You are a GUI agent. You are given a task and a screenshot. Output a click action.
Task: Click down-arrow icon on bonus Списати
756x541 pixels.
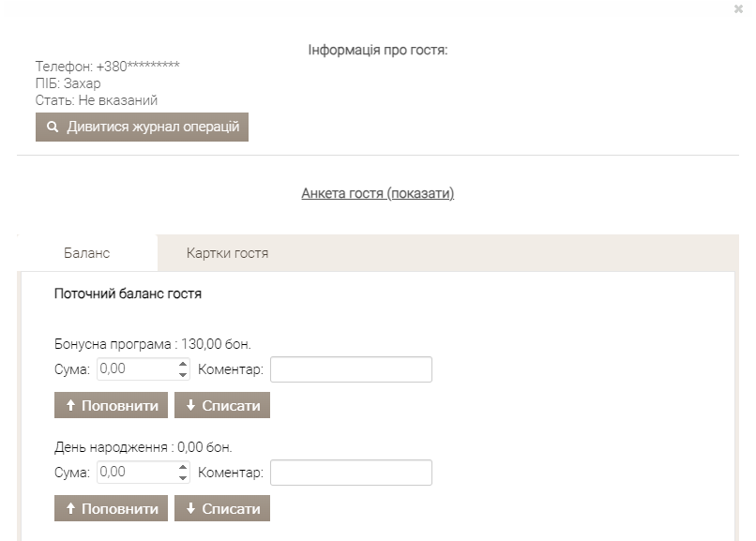click(191, 405)
